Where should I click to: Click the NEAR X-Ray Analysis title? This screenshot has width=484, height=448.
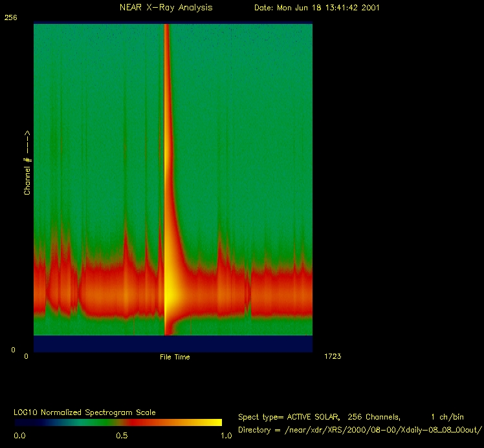166,8
